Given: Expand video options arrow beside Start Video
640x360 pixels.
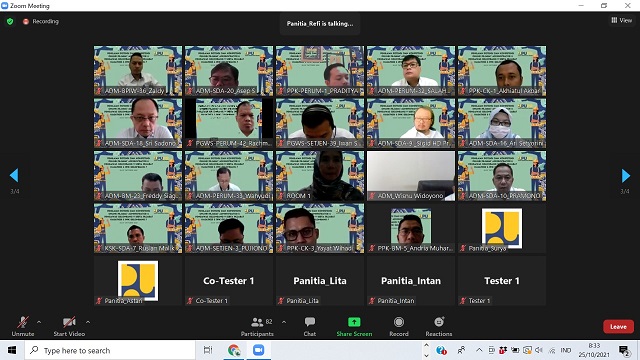Looking at the screenshot, I should click(88, 322).
